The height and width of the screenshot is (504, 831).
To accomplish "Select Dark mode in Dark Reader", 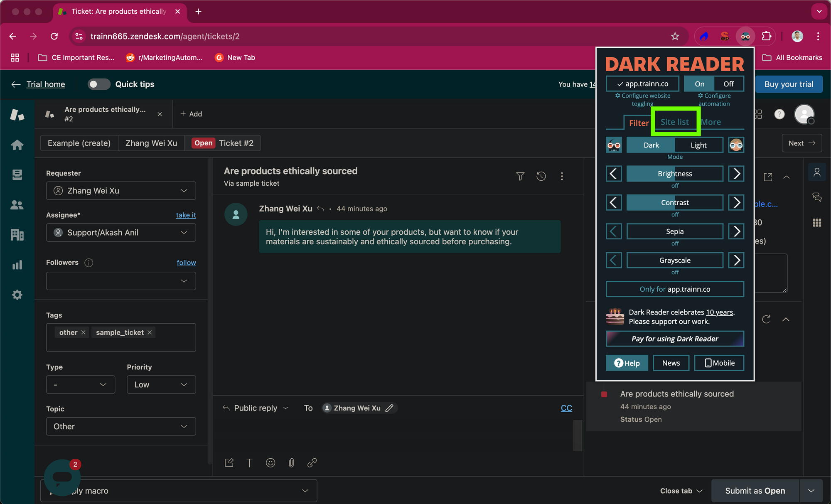I will 651,145.
